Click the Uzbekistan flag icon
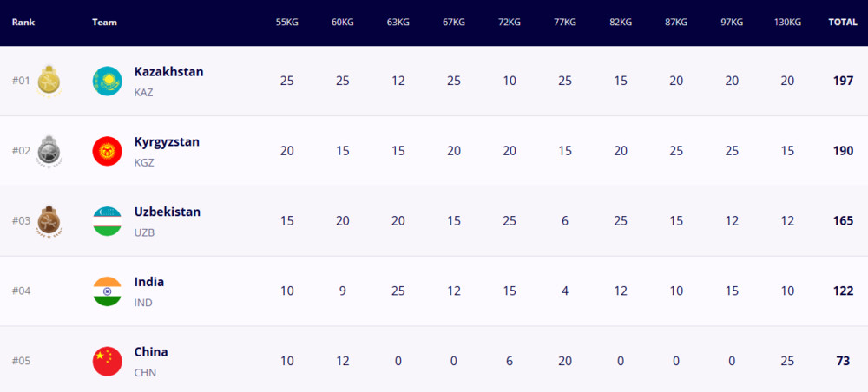The image size is (868, 392). (x=108, y=221)
